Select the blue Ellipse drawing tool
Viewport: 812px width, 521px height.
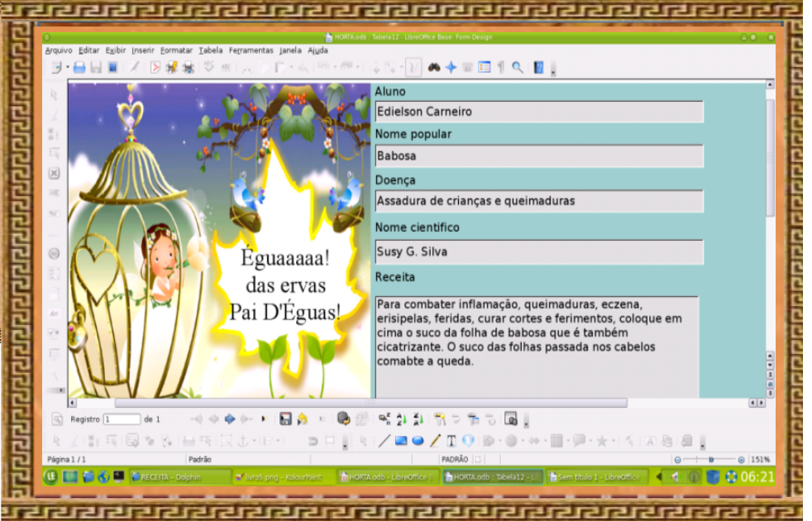point(418,441)
